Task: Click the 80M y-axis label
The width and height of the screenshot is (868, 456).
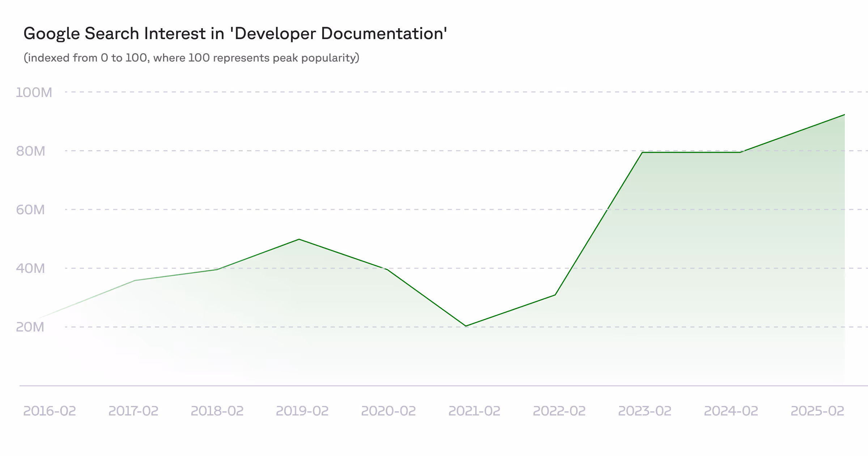Action: pos(31,151)
